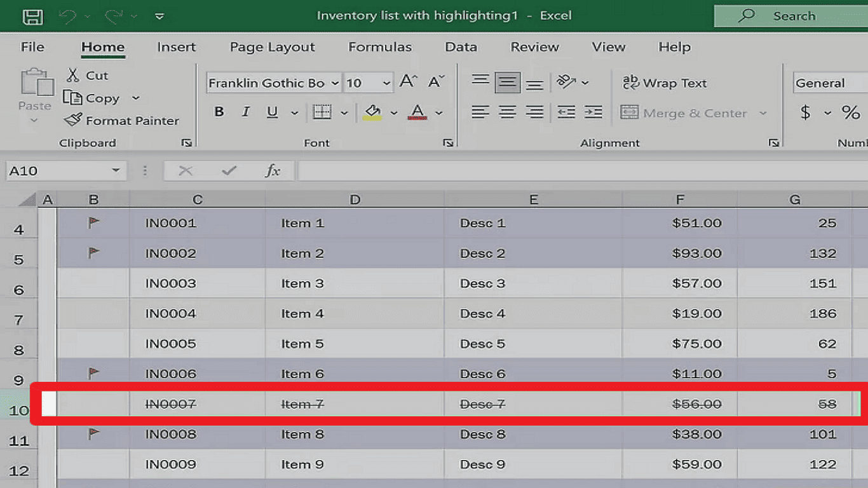Expand the Name Box dropdown arrow
Screen dimensions: 868x488
point(116,170)
